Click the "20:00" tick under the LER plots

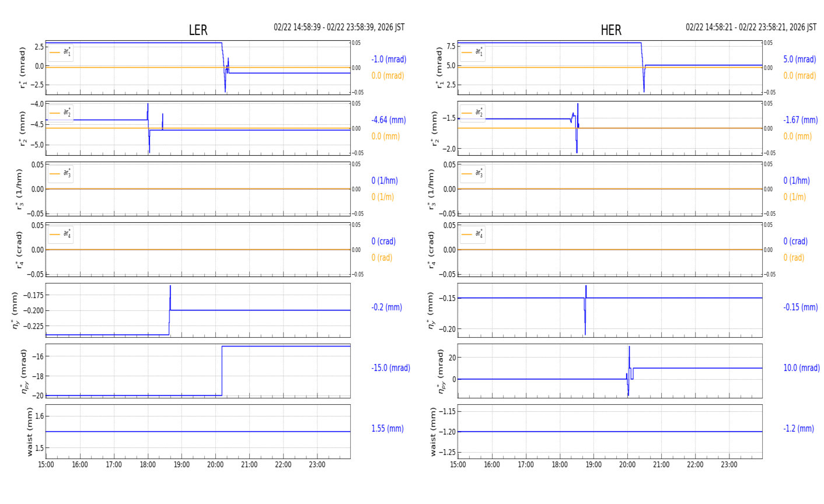[215, 465]
